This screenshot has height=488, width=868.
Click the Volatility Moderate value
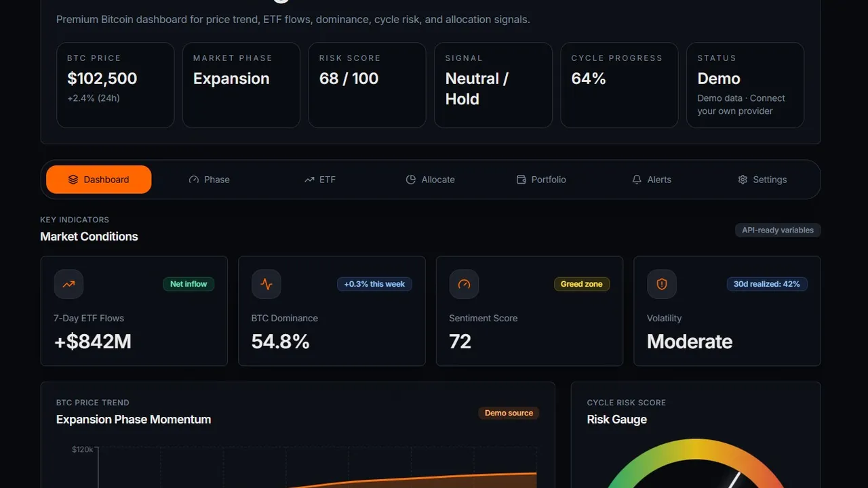click(690, 342)
